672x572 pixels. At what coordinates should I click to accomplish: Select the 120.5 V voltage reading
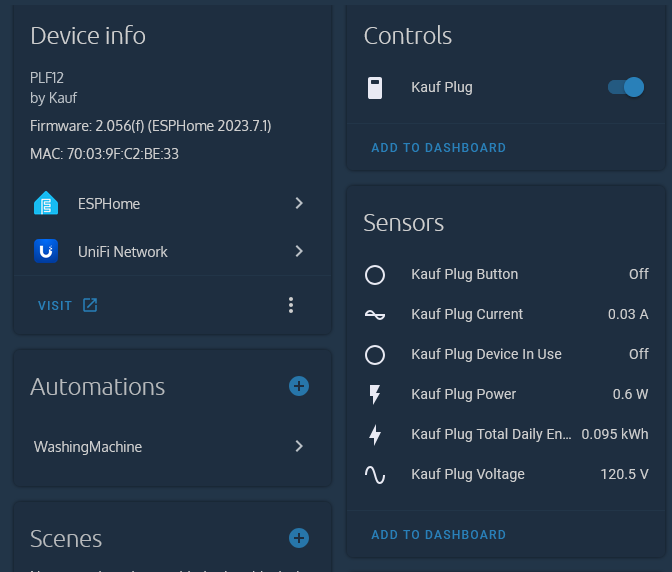pyautogui.click(x=624, y=474)
